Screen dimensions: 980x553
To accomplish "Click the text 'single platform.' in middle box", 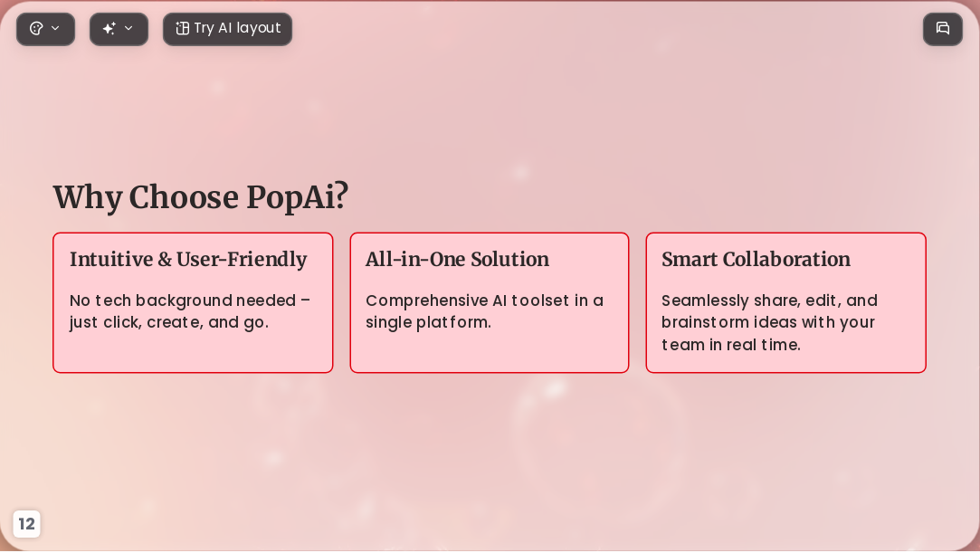I will [428, 322].
